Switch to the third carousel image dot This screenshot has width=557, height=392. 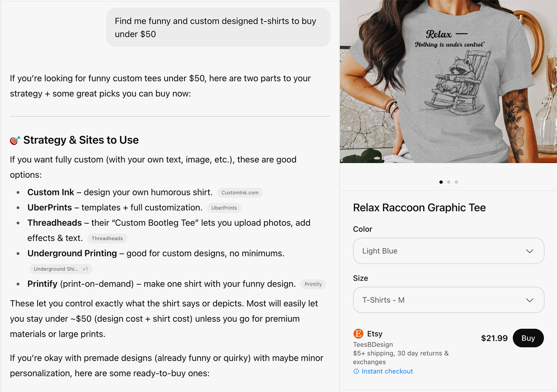pos(456,182)
